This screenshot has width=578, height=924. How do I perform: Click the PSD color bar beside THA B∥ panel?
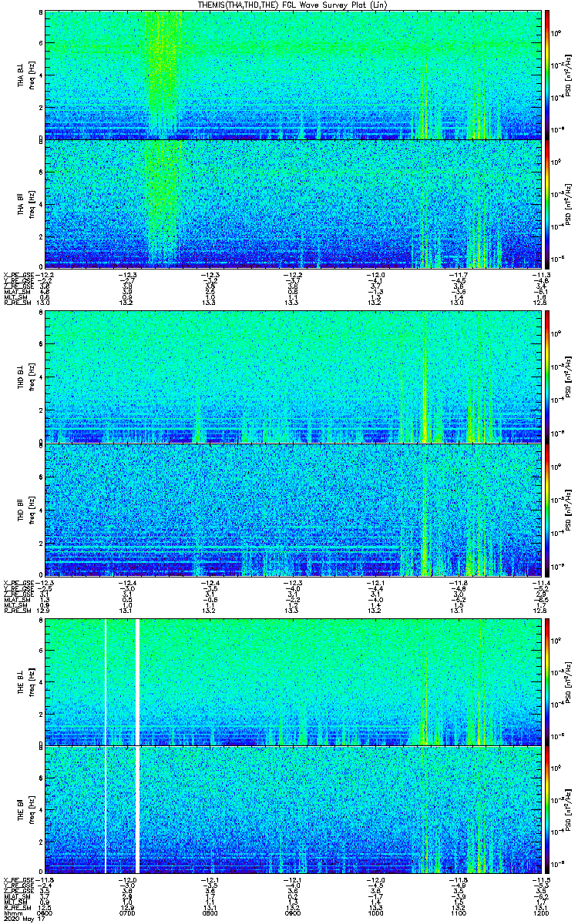[547, 203]
